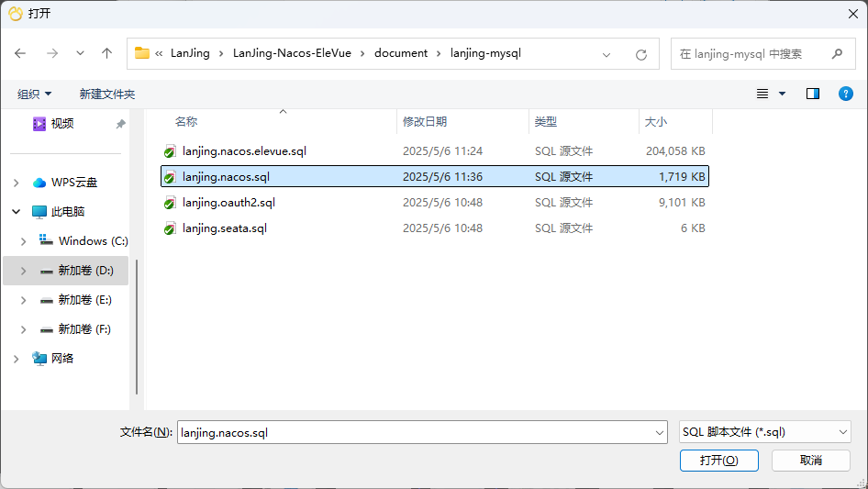
Task: Open SQL 脚本文件 (*.sql) filter dropdown
Action: coord(764,432)
